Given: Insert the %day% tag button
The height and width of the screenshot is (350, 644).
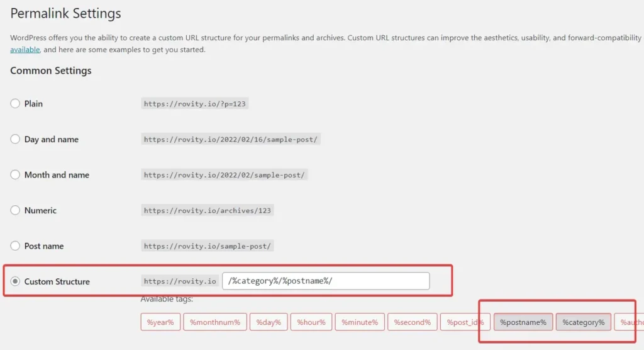Looking at the screenshot, I should [269, 322].
